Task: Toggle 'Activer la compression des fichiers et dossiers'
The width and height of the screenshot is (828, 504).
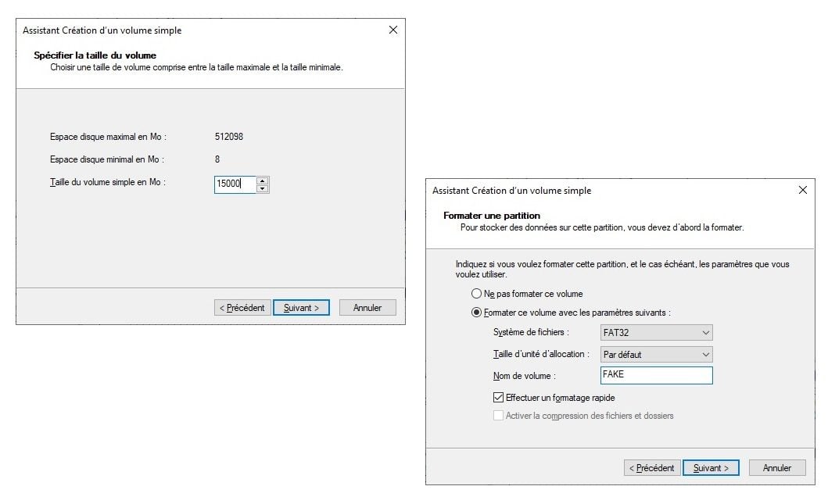Action: point(499,416)
